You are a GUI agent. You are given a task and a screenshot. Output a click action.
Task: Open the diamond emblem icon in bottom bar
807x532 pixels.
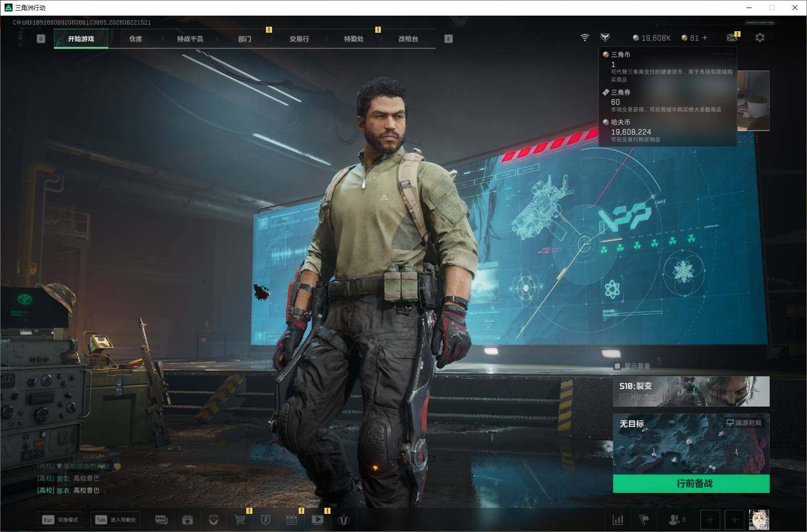(214, 520)
